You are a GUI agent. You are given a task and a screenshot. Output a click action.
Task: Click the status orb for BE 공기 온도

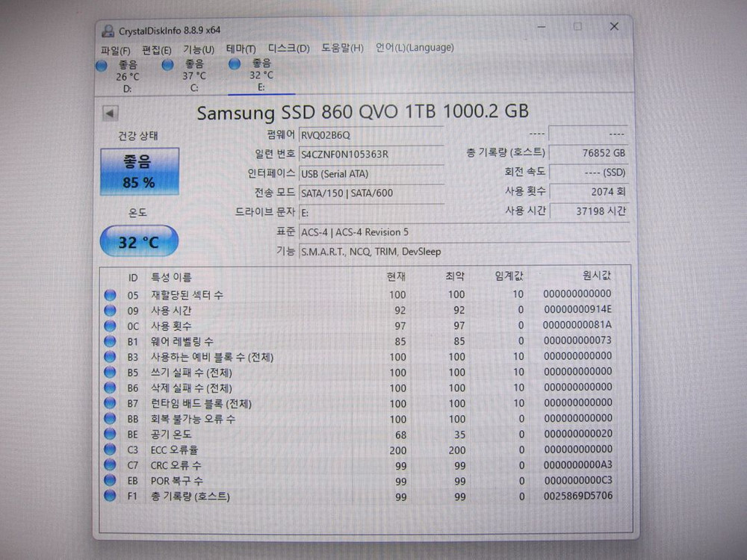[110, 434]
